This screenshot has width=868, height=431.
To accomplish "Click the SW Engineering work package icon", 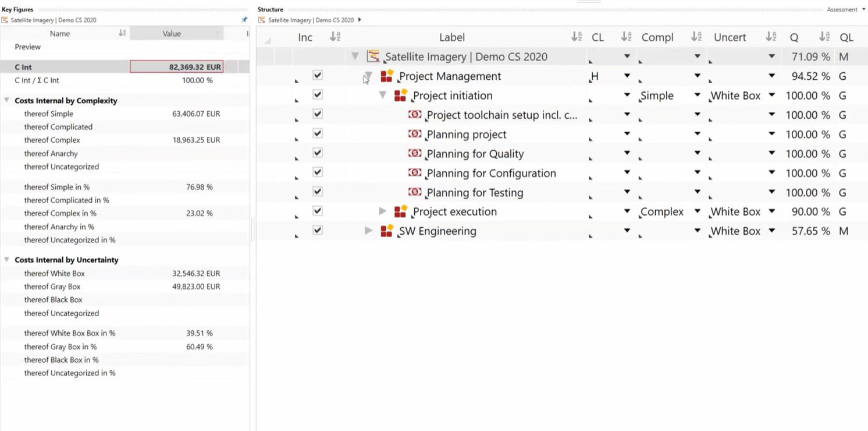I will [x=387, y=231].
